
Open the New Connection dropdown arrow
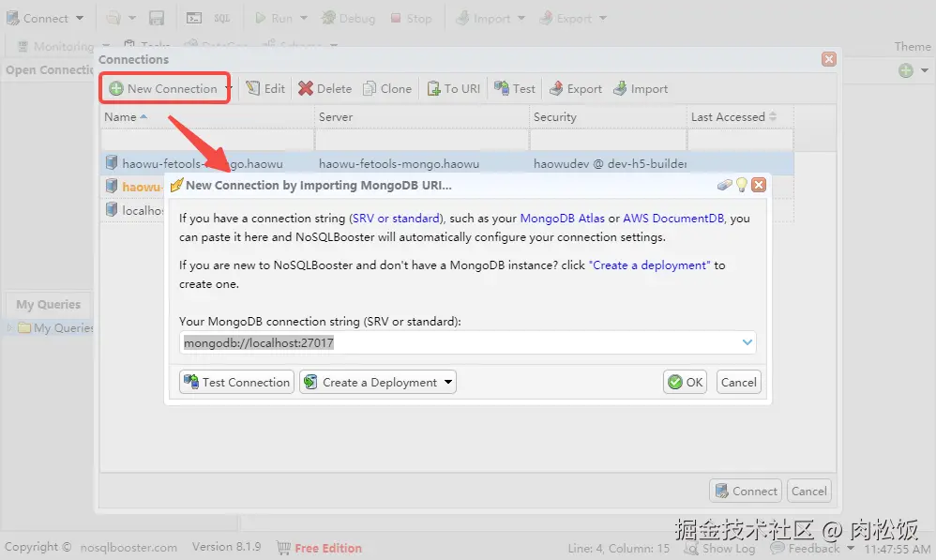[228, 88]
